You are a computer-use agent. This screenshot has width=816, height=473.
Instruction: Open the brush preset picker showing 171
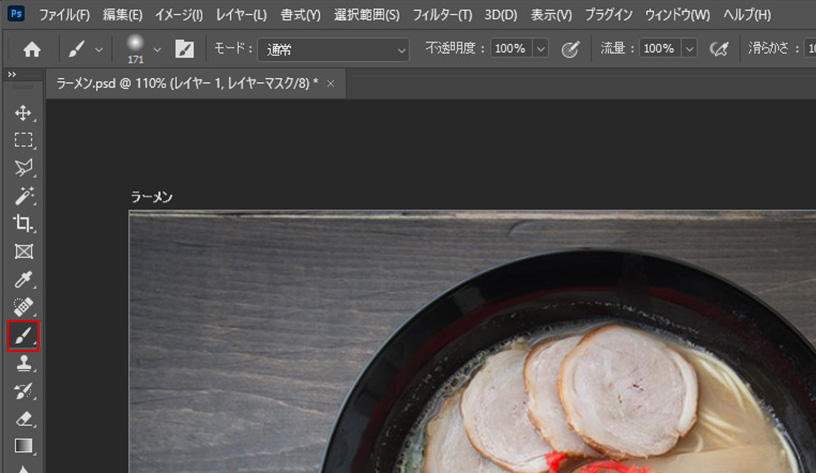[x=135, y=49]
